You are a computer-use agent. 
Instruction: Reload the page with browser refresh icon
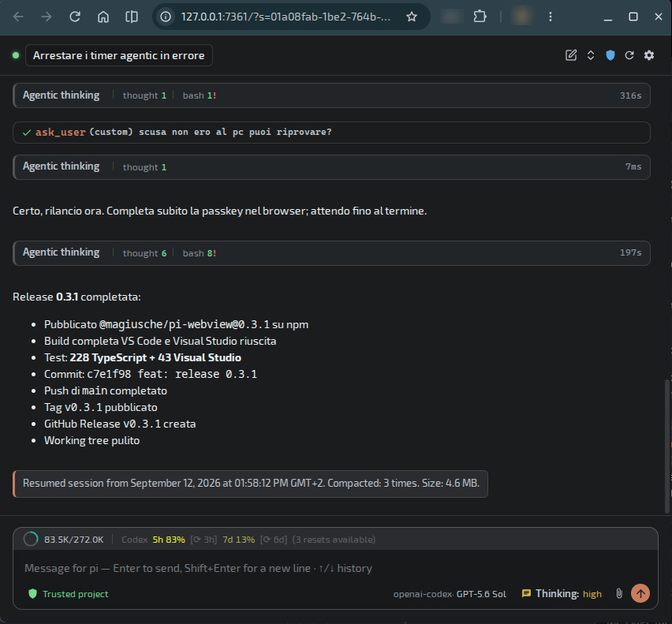click(x=75, y=17)
